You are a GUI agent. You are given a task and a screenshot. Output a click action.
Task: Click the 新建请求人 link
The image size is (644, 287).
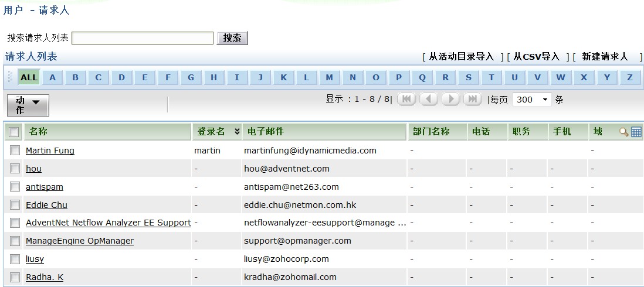click(x=605, y=57)
